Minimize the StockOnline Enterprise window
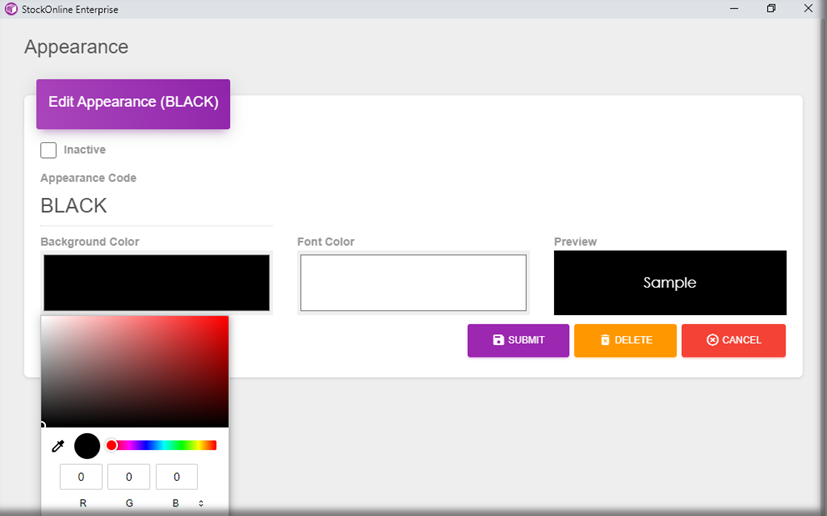Image resolution: width=827 pixels, height=516 pixels. click(x=734, y=9)
